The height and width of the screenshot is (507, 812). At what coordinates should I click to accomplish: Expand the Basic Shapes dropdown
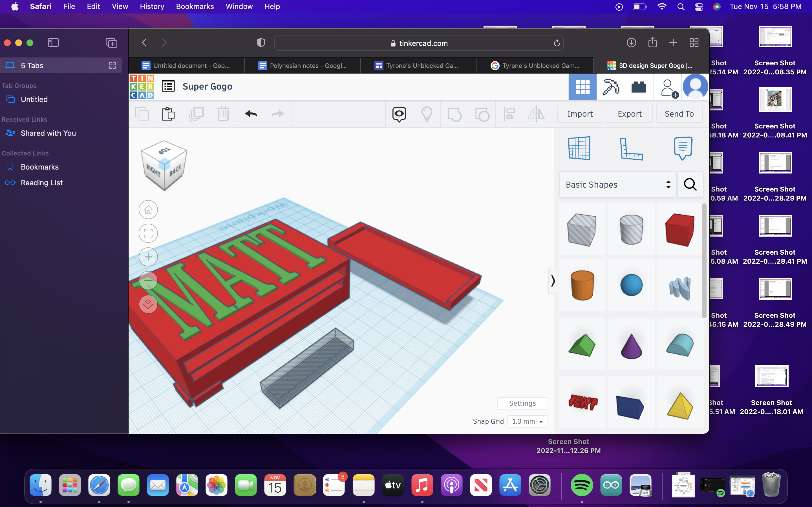point(668,184)
